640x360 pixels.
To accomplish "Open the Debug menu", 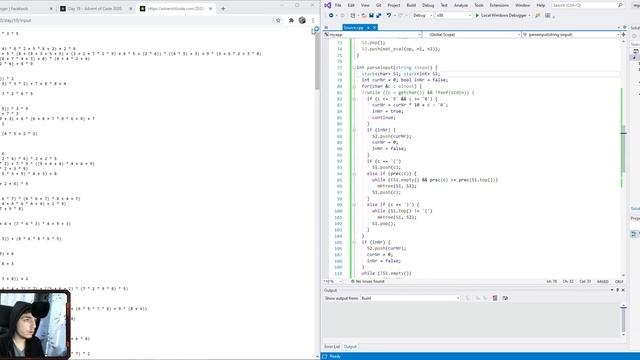I will [x=428, y=5].
